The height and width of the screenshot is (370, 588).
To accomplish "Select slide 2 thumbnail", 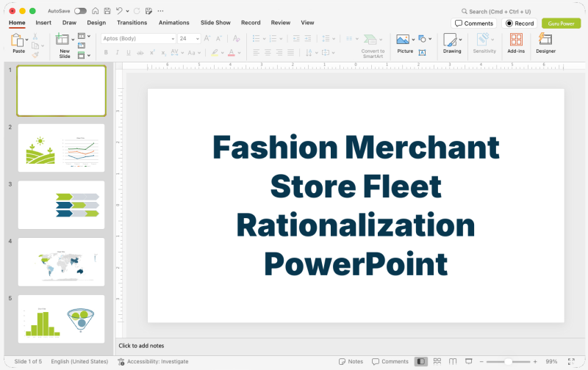I will (x=61, y=148).
